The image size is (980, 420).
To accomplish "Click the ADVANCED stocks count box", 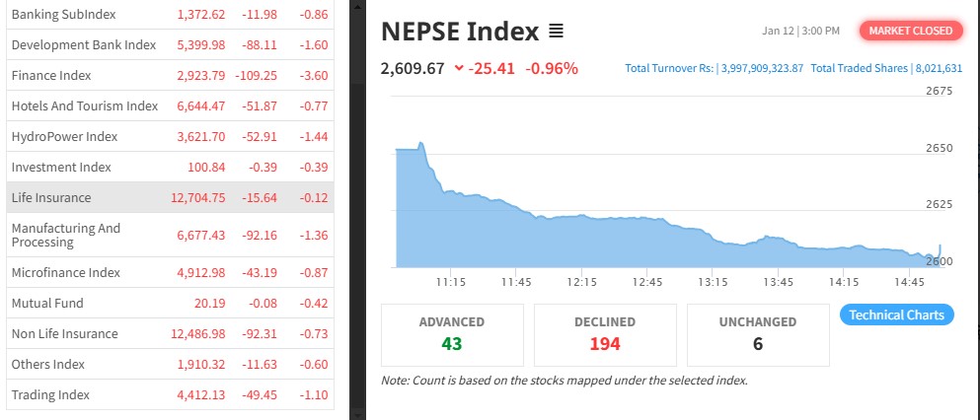I will tap(451, 333).
